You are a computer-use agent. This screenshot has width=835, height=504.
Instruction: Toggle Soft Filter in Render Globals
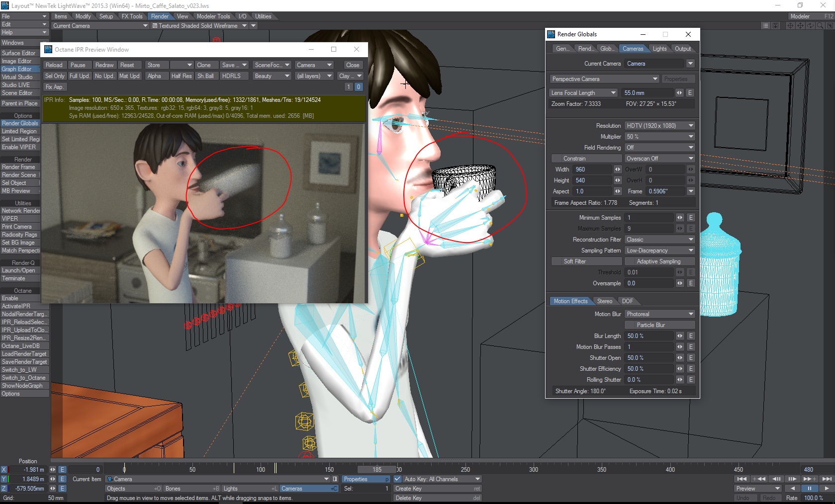(x=587, y=261)
